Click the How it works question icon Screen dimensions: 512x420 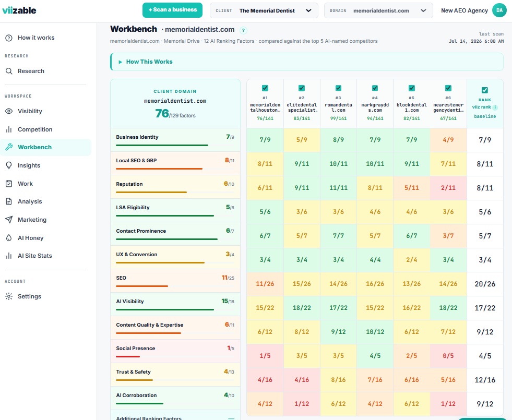[9, 38]
